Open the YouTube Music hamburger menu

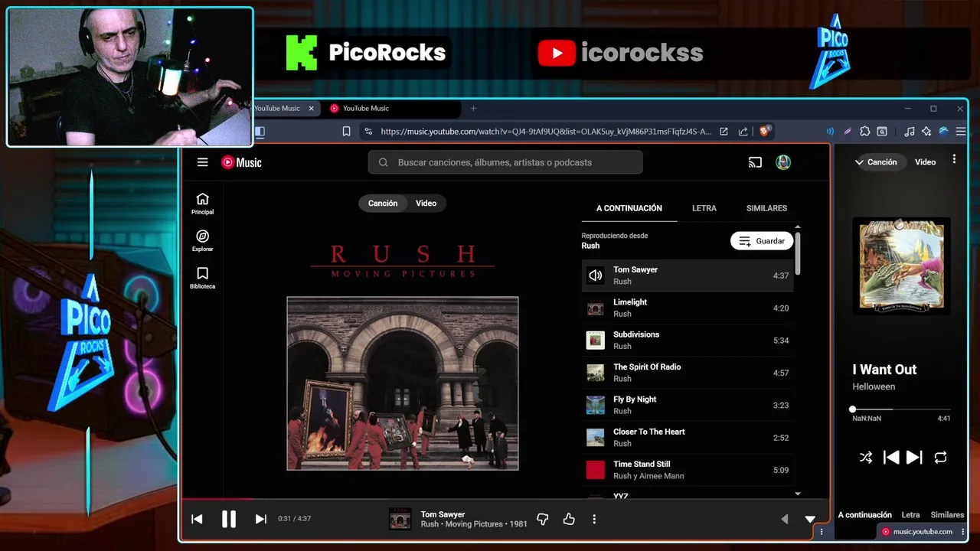pyautogui.click(x=202, y=162)
